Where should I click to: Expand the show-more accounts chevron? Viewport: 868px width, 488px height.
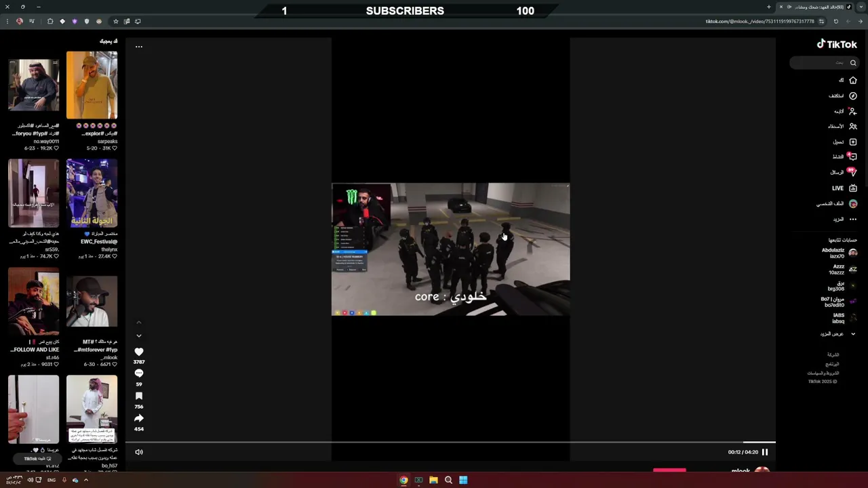point(853,333)
